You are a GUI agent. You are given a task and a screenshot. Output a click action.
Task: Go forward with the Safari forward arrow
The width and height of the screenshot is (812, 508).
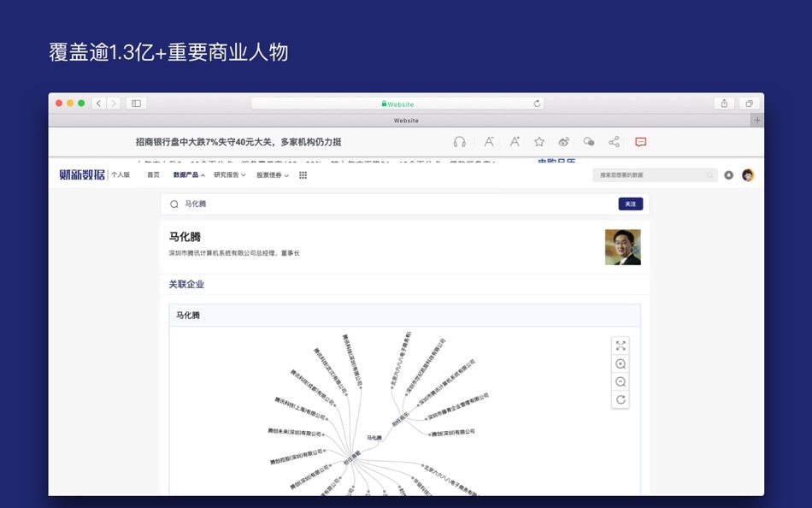pyautogui.click(x=114, y=103)
